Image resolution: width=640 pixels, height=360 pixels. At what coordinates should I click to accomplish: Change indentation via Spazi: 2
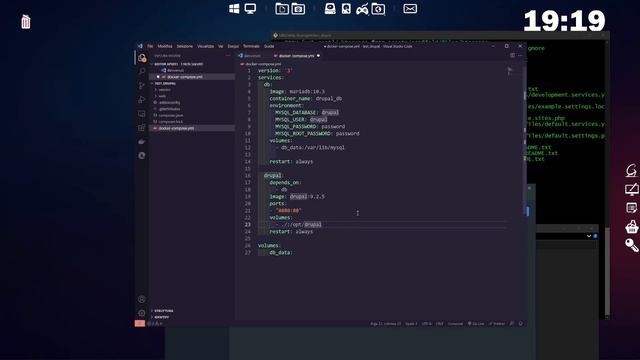(411, 324)
